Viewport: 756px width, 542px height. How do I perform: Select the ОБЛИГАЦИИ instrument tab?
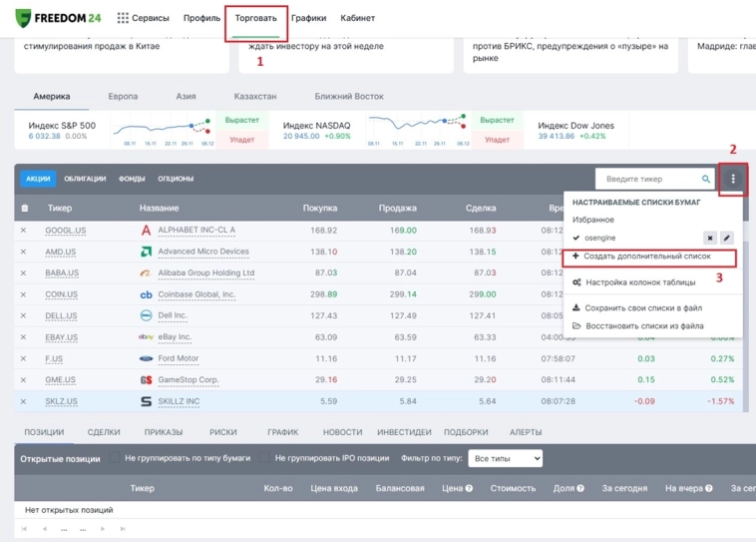click(85, 179)
